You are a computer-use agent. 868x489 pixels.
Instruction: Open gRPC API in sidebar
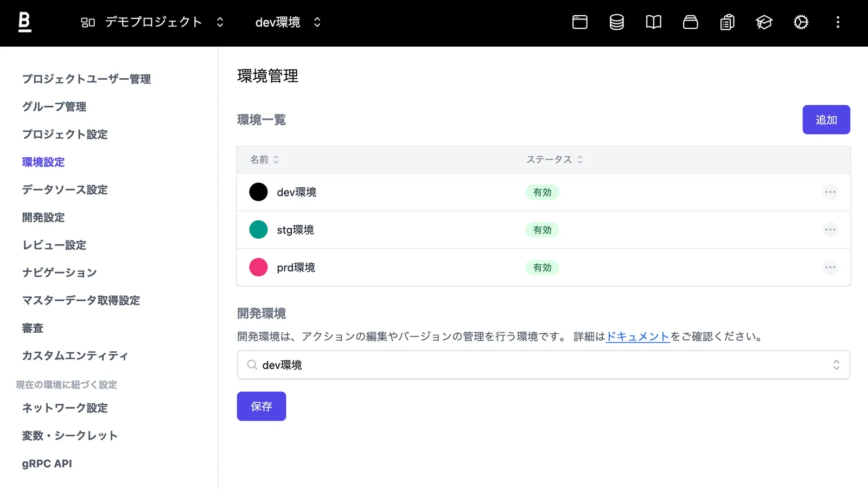(47, 464)
